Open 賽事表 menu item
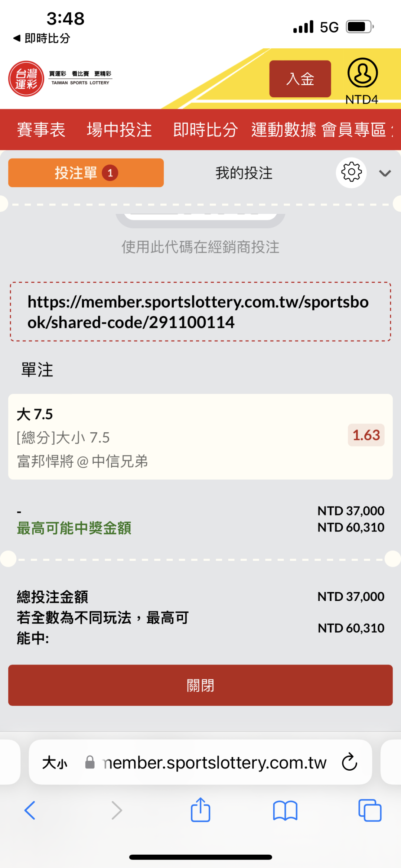Image resolution: width=401 pixels, height=868 pixels. pos(41,130)
